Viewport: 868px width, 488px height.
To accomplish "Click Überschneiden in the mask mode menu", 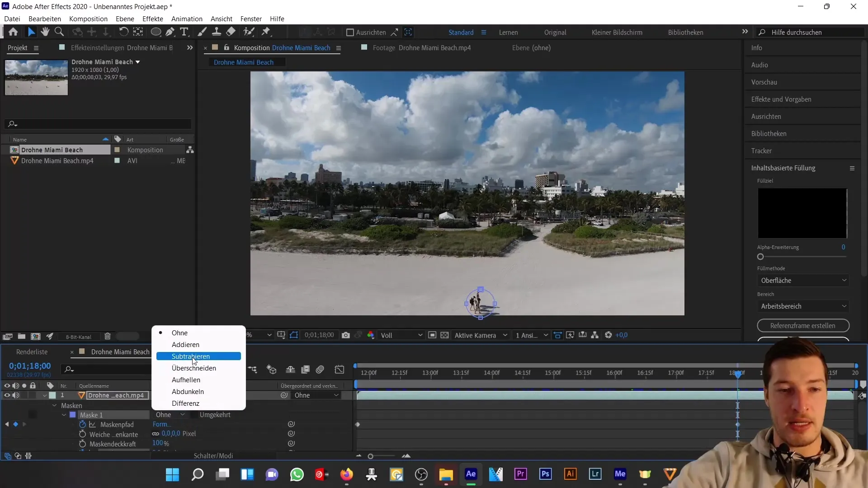I will [194, 368].
